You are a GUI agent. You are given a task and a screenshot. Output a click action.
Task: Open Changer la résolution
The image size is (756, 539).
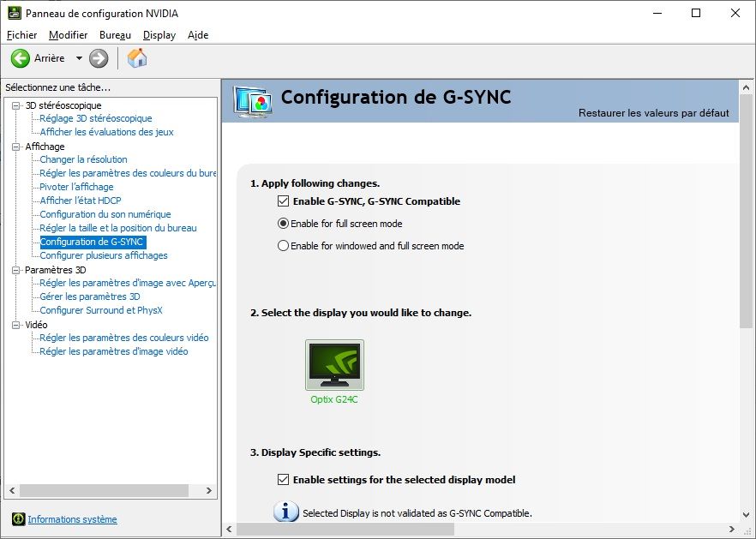click(83, 159)
